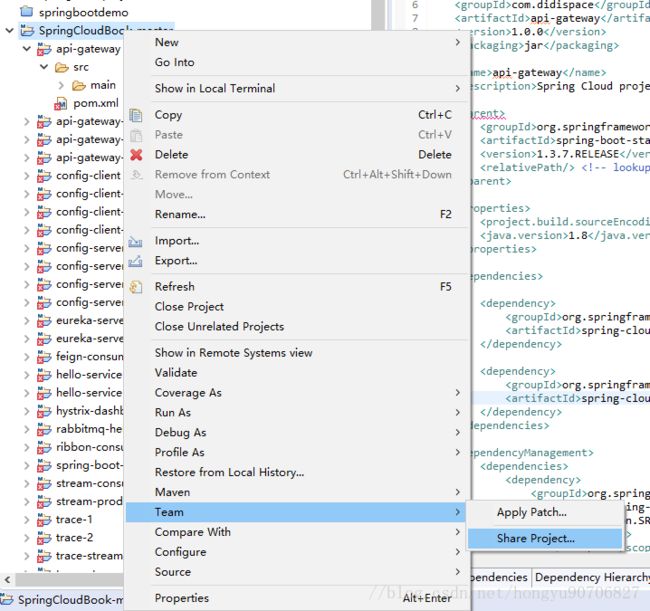Click the trace-1 project icon
Image resolution: width=650 pixels, height=611 pixels.
tap(43, 520)
